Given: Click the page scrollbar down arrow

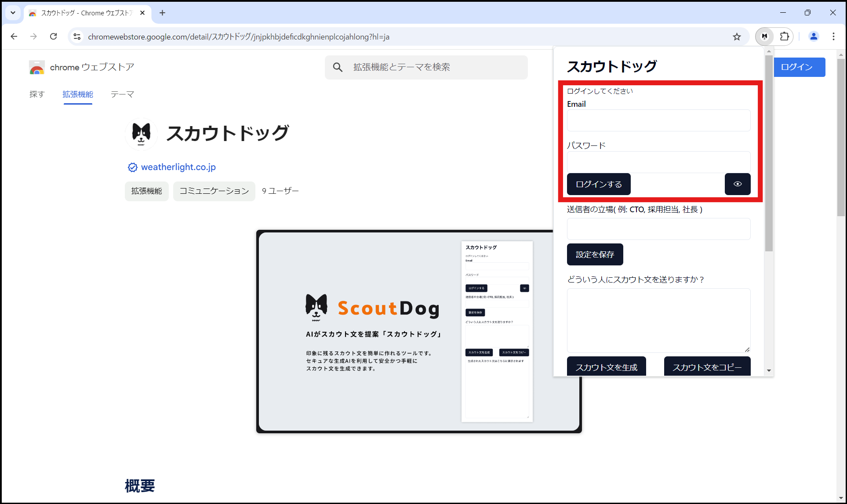Looking at the screenshot, I should point(841,498).
